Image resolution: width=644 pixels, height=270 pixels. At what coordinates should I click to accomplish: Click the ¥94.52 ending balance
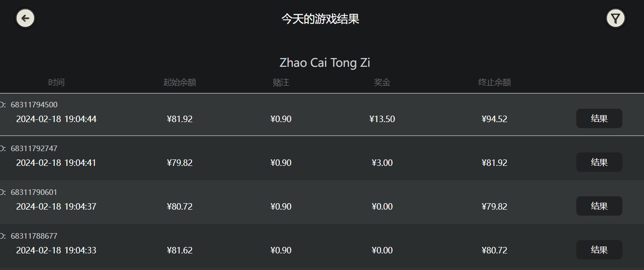(494, 119)
